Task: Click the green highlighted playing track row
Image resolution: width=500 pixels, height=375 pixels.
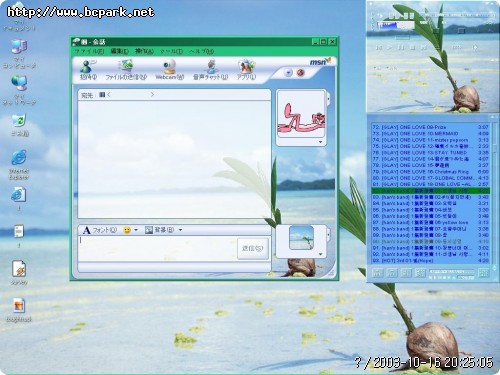Action: tap(430, 191)
